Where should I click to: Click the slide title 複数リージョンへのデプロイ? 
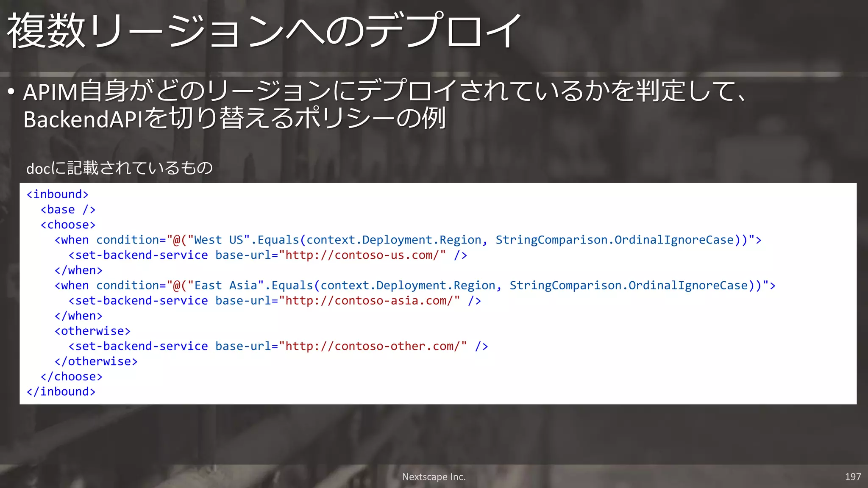point(264,30)
